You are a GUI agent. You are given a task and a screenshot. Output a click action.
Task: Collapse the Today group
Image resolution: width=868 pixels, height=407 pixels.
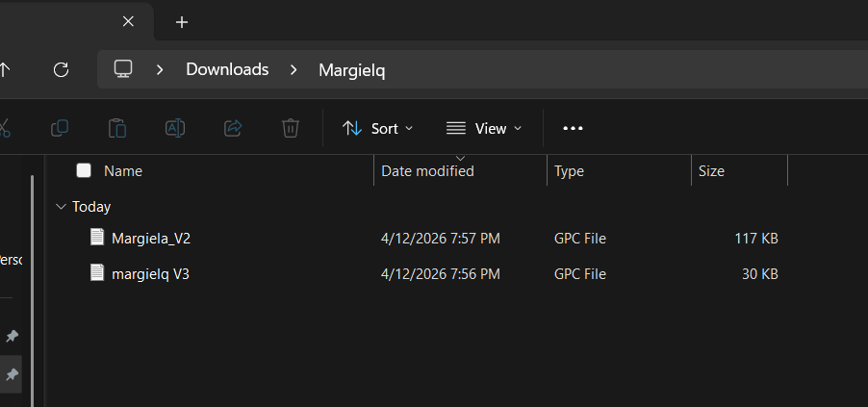point(61,207)
